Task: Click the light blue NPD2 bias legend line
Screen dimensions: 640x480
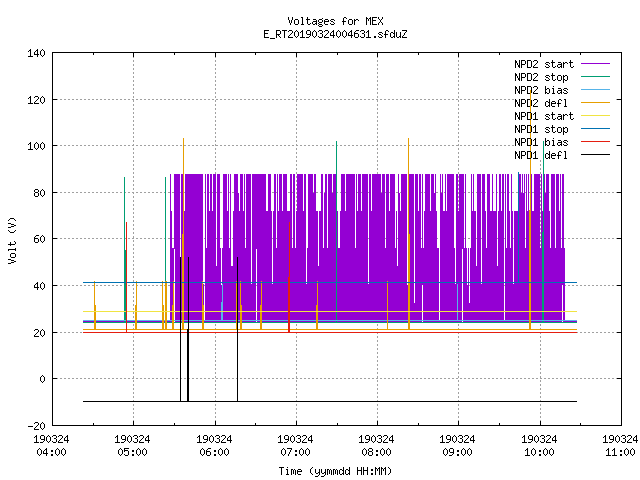Action: tap(595, 90)
